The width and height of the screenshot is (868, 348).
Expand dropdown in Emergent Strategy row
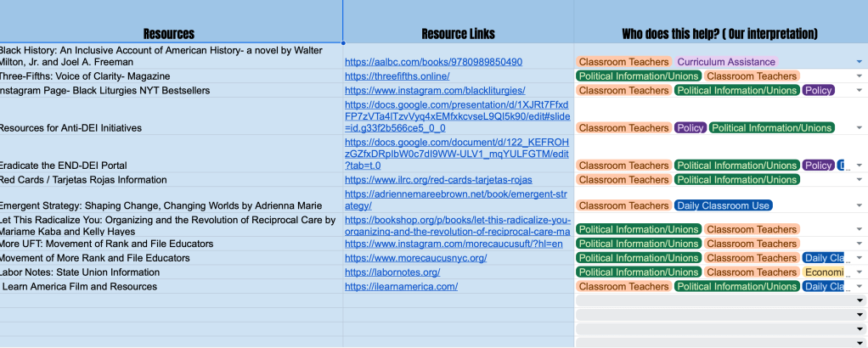[x=859, y=206]
